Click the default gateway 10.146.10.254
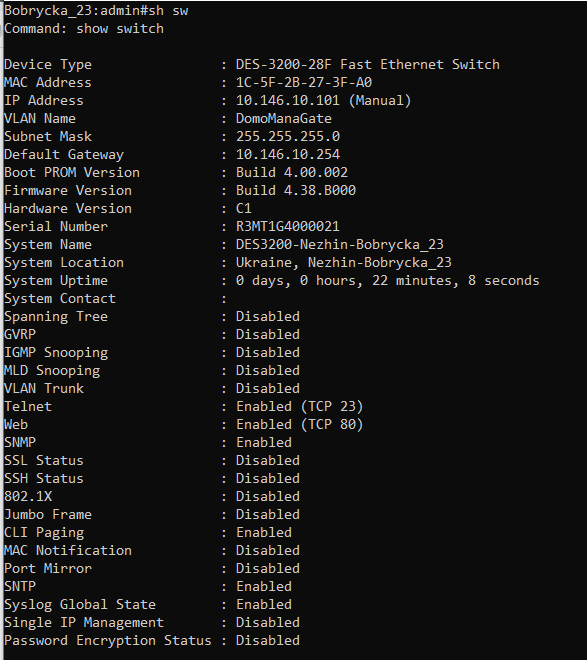The height and width of the screenshot is (660, 587). click(288, 154)
